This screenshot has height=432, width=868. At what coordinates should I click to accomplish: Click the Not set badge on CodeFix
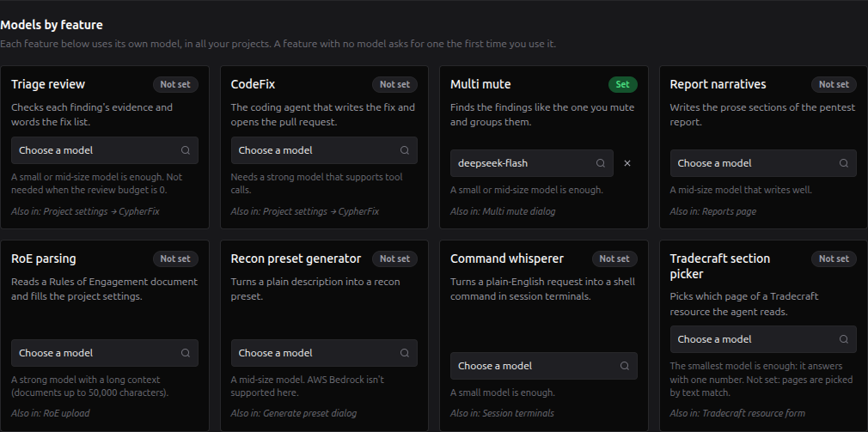(x=394, y=85)
